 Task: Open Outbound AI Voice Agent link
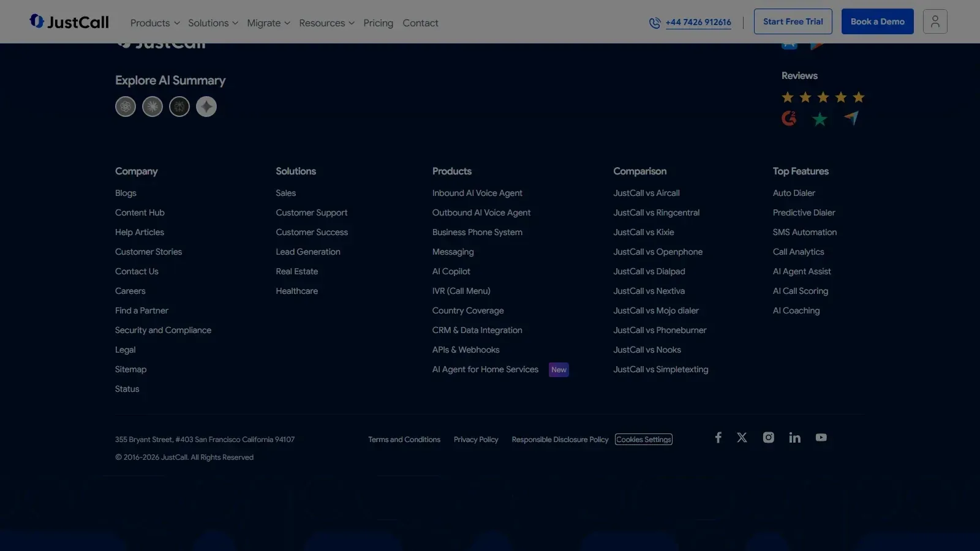click(x=481, y=212)
